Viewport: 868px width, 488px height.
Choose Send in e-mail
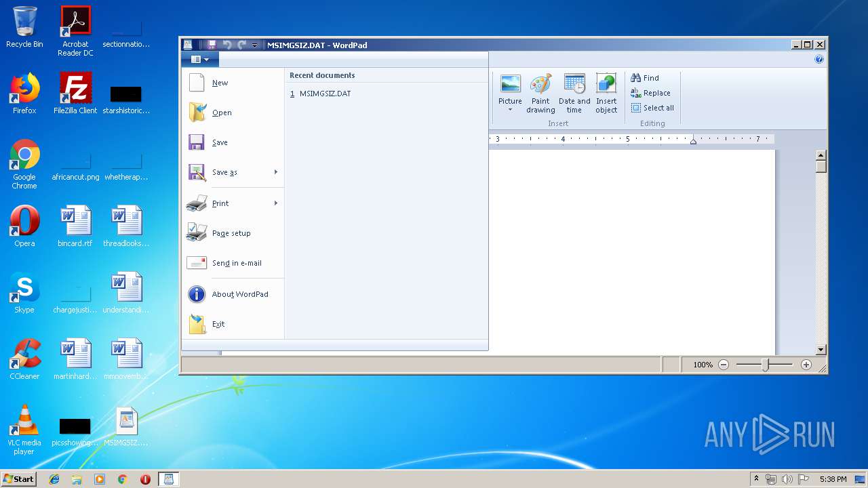point(233,263)
